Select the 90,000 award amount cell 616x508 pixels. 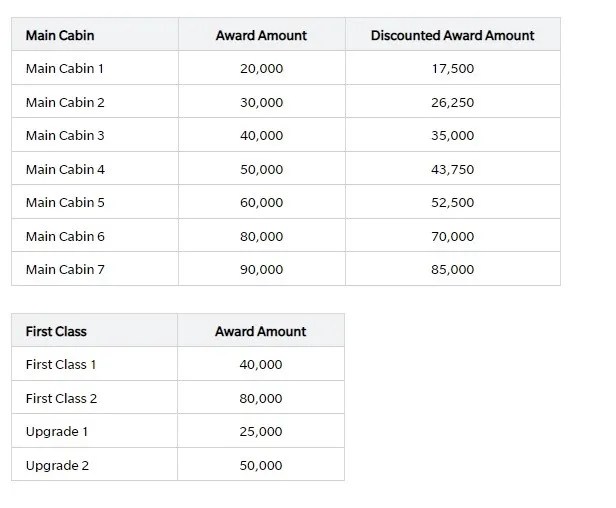pos(261,269)
